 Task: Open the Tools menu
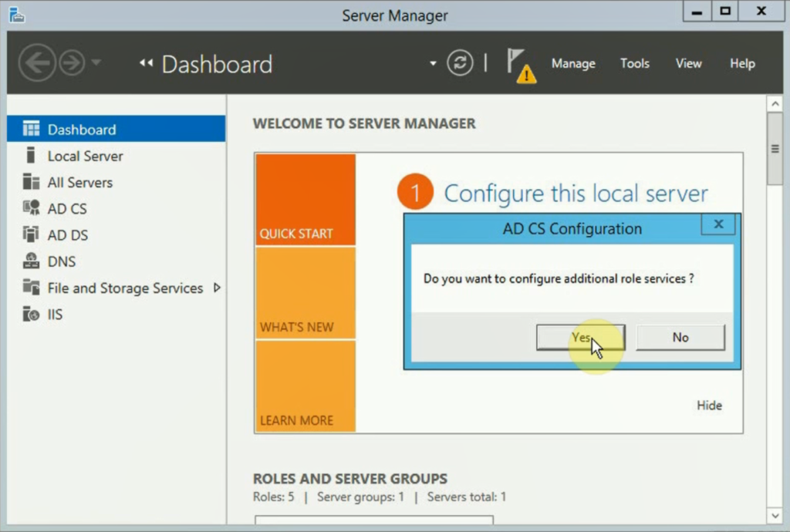pyautogui.click(x=635, y=63)
